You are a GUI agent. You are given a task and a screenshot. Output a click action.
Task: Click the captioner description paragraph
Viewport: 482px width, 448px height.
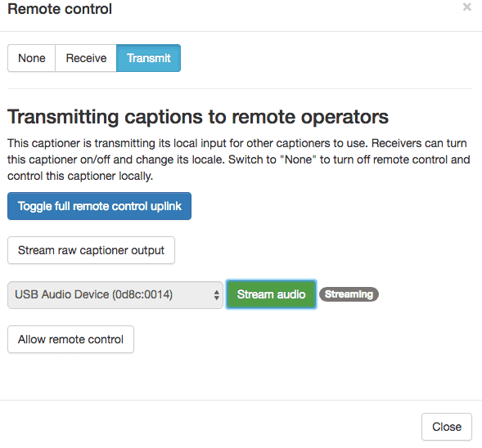coord(239,159)
